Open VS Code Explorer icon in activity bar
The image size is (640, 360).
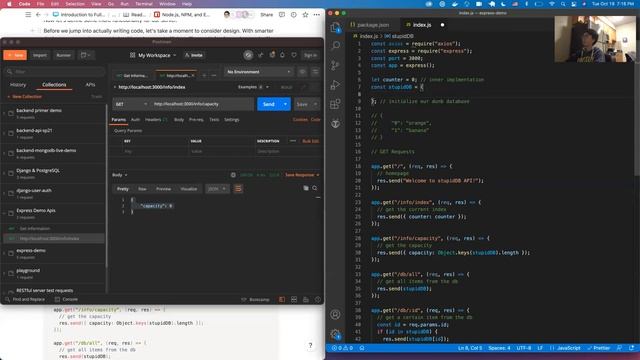(335, 27)
